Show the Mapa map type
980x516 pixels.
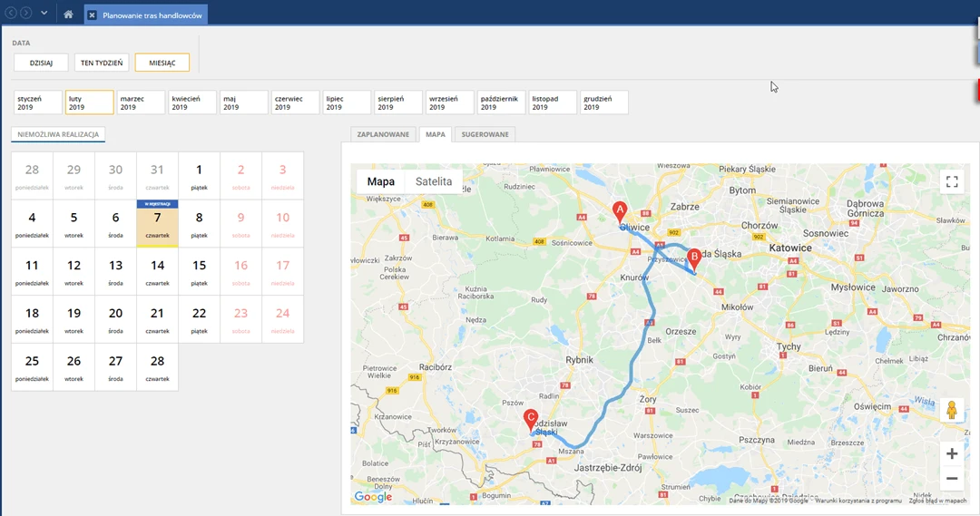(380, 181)
